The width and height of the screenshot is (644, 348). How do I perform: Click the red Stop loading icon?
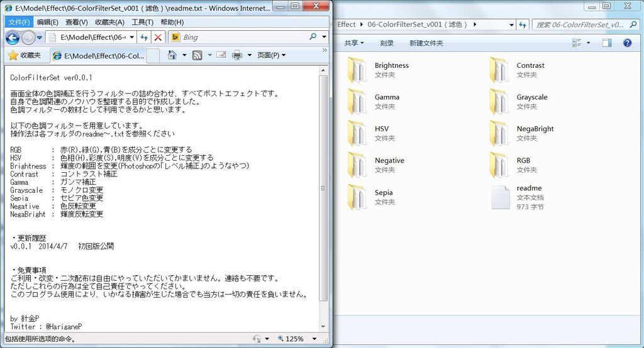click(x=158, y=38)
